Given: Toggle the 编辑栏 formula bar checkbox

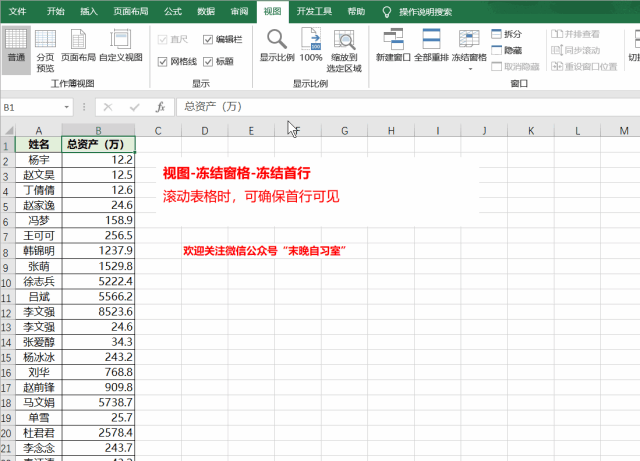Looking at the screenshot, I should (208, 40).
